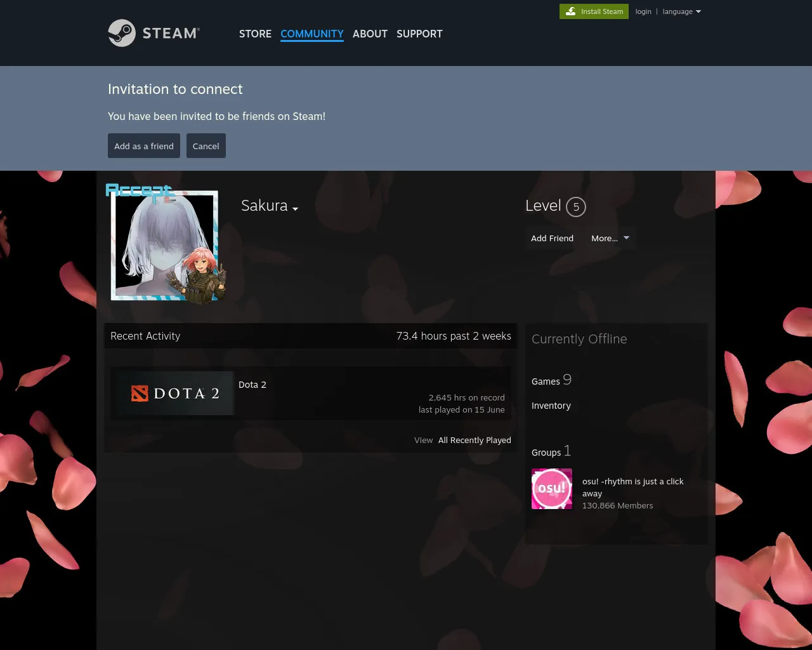The image size is (812, 650).
Task: Click the invited to be friends message
Action: [x=216, y=116]
